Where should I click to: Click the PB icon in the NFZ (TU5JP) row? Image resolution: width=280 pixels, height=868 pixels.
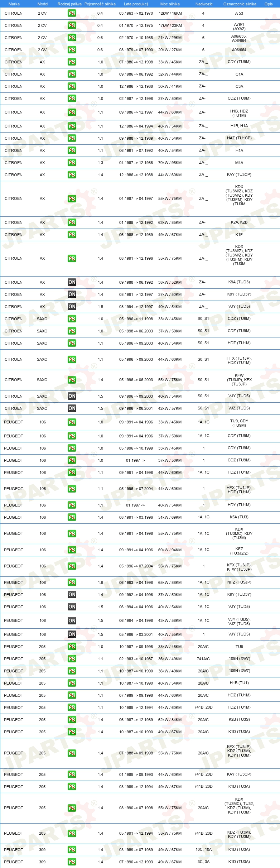pos(72,582)
